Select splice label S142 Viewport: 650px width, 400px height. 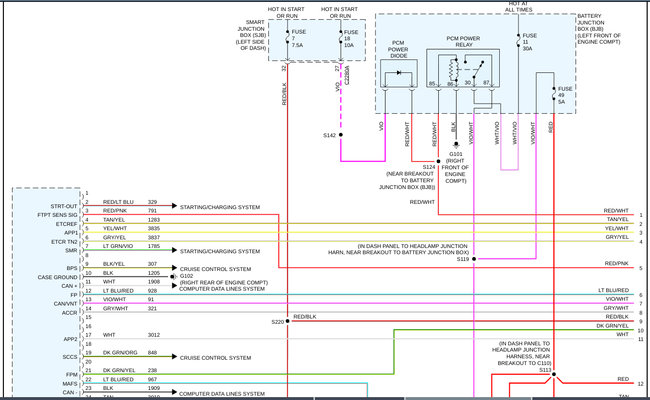pyautogui.click(x=330, y=135)
